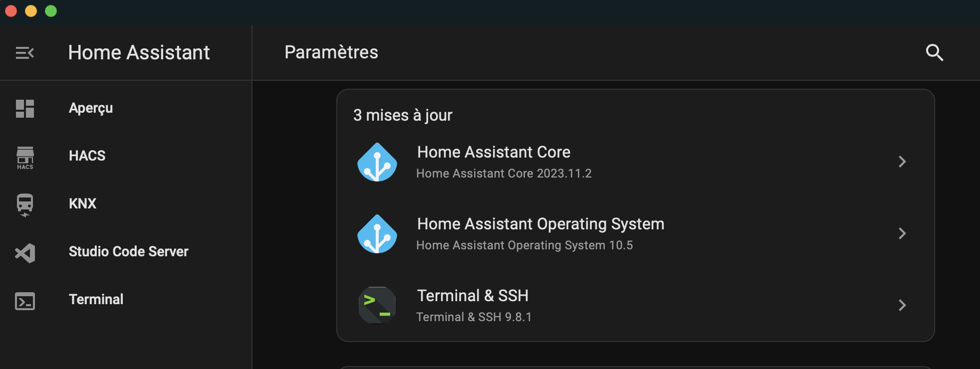The height and width of the screenshot is (369, 980).
Task: Click the HACS store icon
Action: pos(25,158)
